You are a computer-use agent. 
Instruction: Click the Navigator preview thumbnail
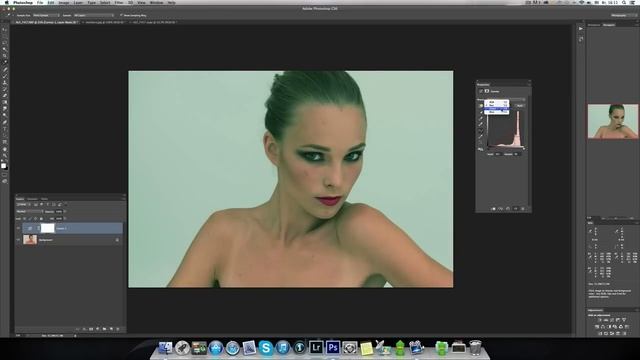(x=613, y=121)
